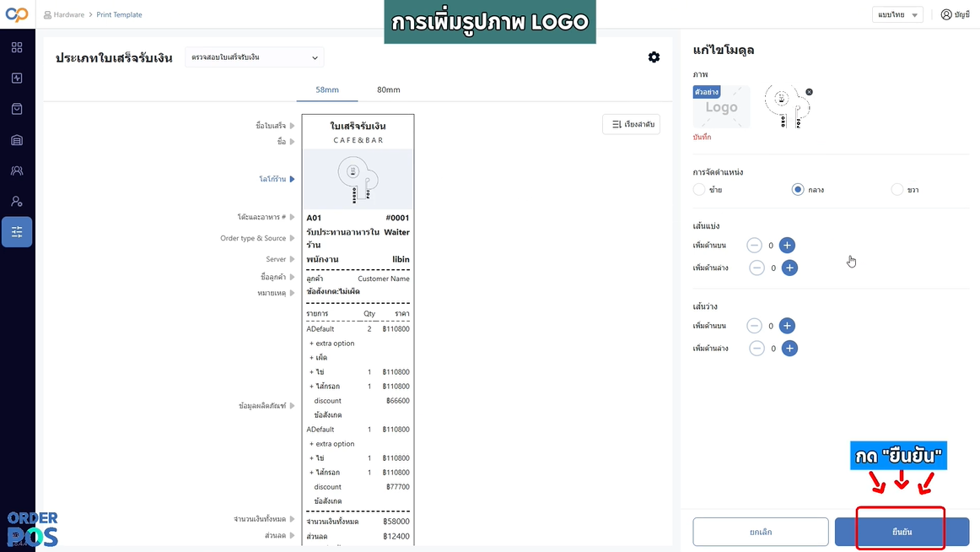Image resolution: width=980 pixels, height=552 pixels.
Task: Click CAFE&BAR text in receipt preview
Action: 358,140
